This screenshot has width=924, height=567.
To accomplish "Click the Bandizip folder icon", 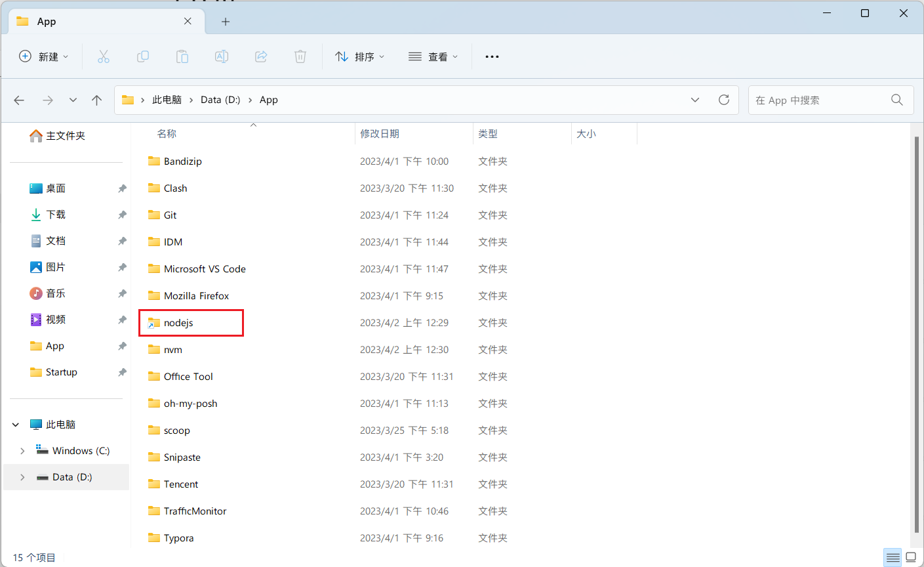I will [154, 161].
